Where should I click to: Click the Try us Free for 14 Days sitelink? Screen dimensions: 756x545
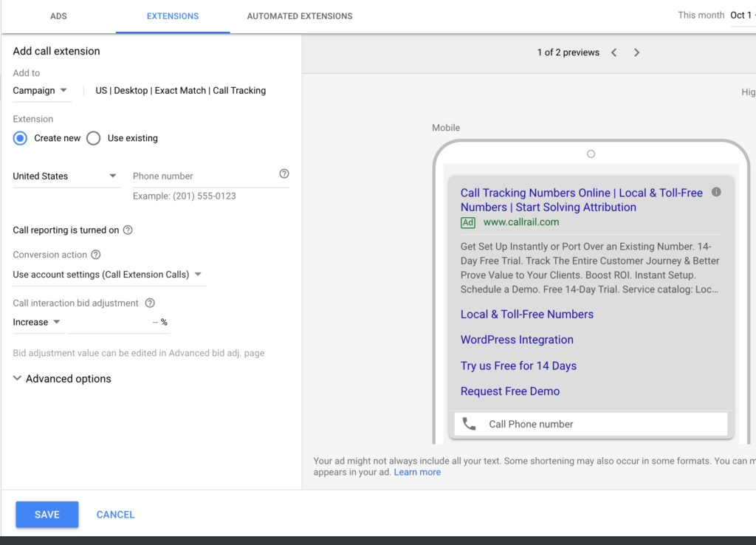tap(518, 366)
